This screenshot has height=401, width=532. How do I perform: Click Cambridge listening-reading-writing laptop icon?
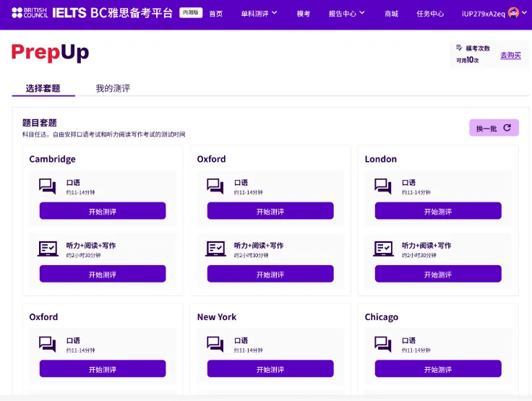click(48, 249)
